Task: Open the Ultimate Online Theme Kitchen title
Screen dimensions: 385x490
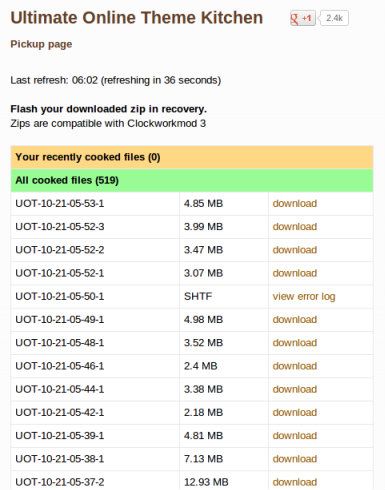Action: click(x=137, y=18)
